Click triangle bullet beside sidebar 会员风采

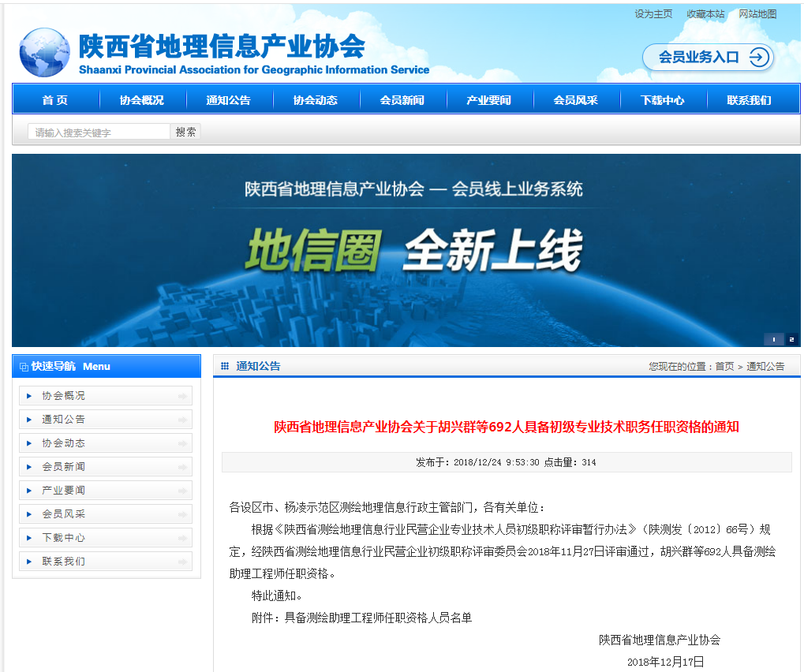(29, 513)
